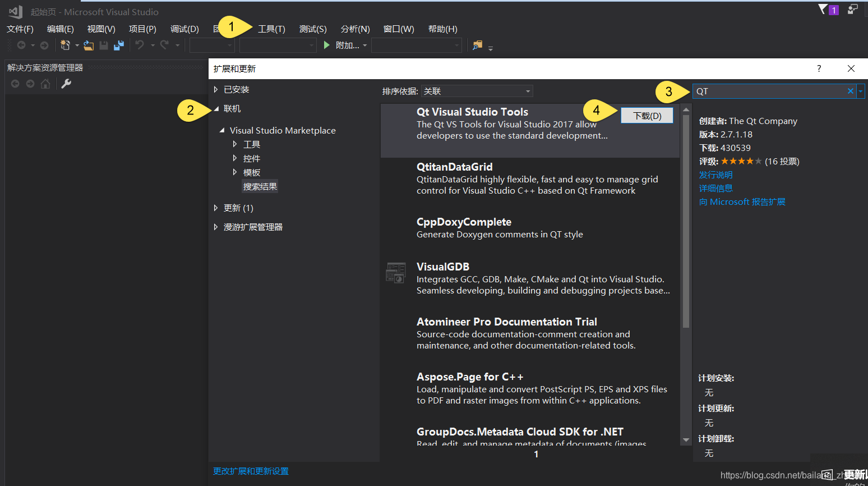Click the results scrollbar up arrow
The image size is (868, 486).
tap(686, 109)
